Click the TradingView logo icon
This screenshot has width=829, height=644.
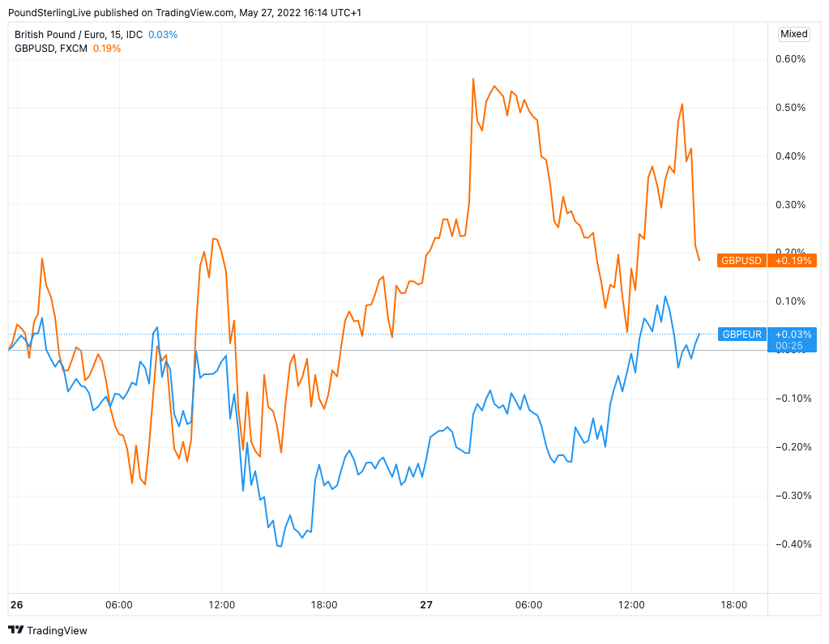coord(15,630)
